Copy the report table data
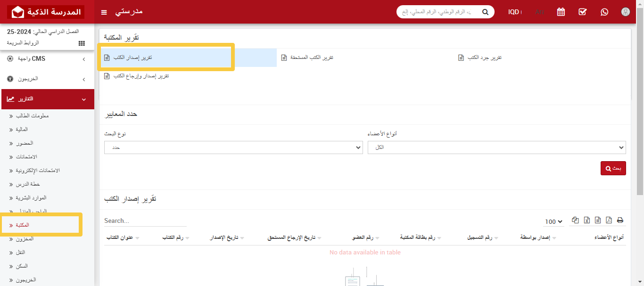The height and width of the screenshot is (286, 644). tap(575, 220)
